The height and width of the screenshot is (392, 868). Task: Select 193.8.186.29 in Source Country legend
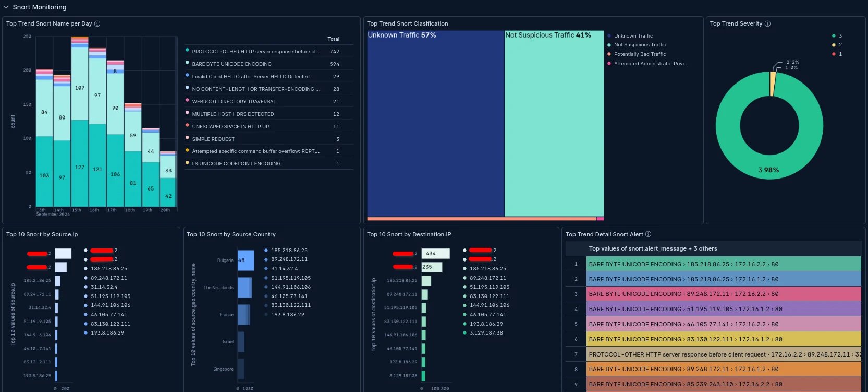pos(288,315)
